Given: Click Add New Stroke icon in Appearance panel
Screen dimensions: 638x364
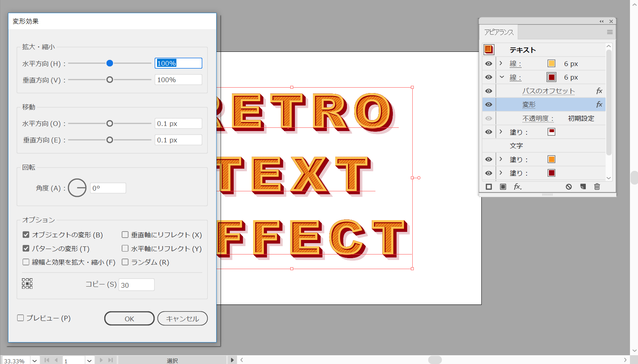Looking at the screenshot, I should pyautogui.click(x=489, y=187).
